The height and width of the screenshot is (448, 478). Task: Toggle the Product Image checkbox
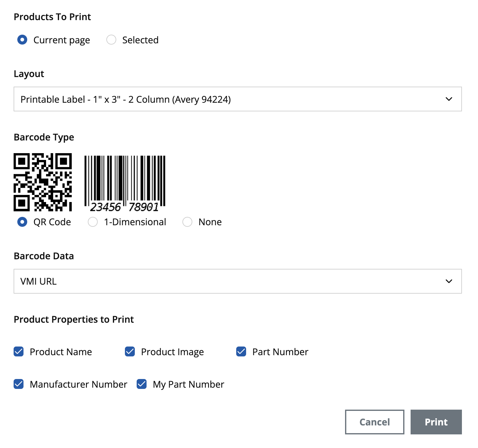pos(130,352)
